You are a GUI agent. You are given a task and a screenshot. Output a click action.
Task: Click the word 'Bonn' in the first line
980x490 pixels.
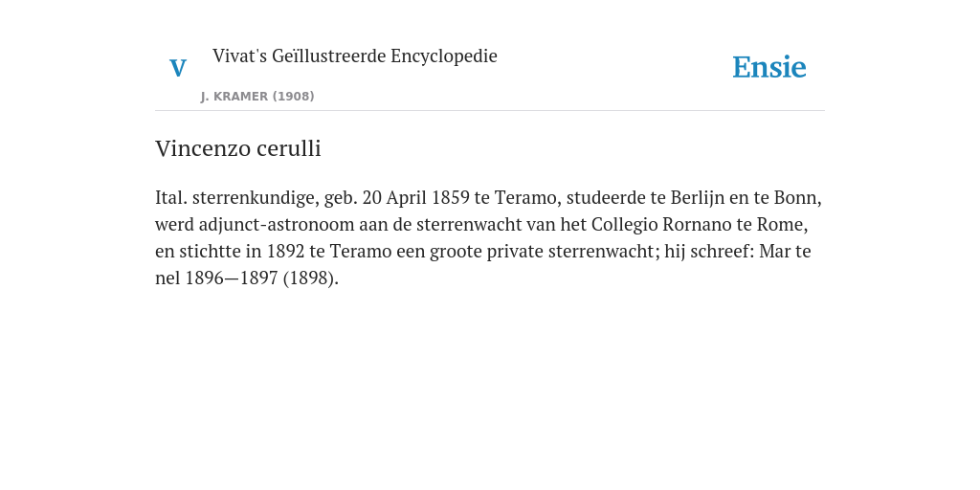(x=795, y=197)
